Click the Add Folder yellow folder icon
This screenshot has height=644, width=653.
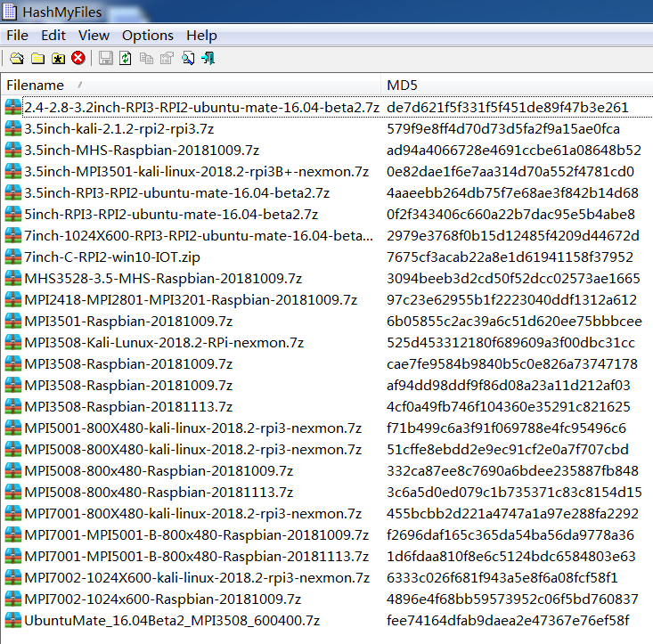click(37, 59)
